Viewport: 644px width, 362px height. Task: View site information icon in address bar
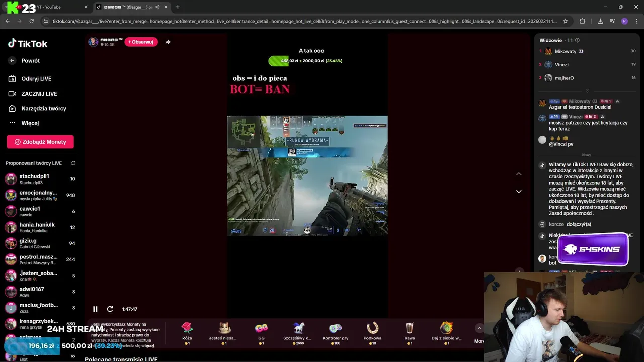(x=46, y=21)
